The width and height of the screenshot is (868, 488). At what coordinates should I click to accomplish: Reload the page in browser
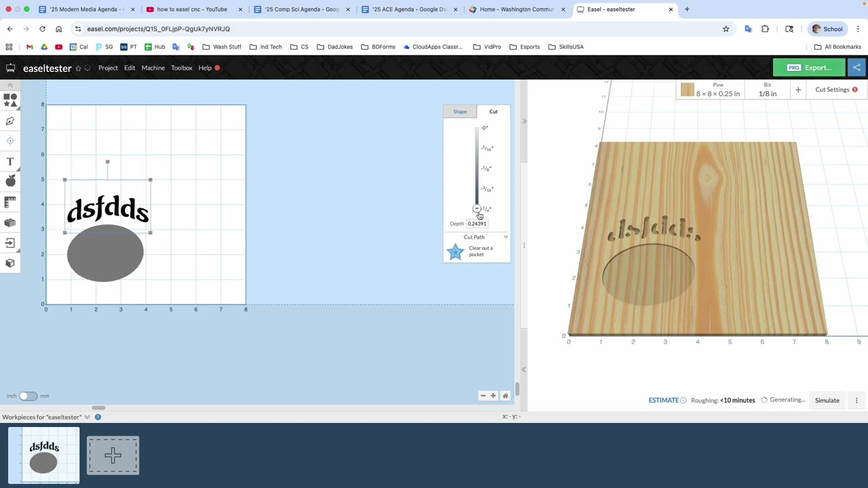click(42, 29)
